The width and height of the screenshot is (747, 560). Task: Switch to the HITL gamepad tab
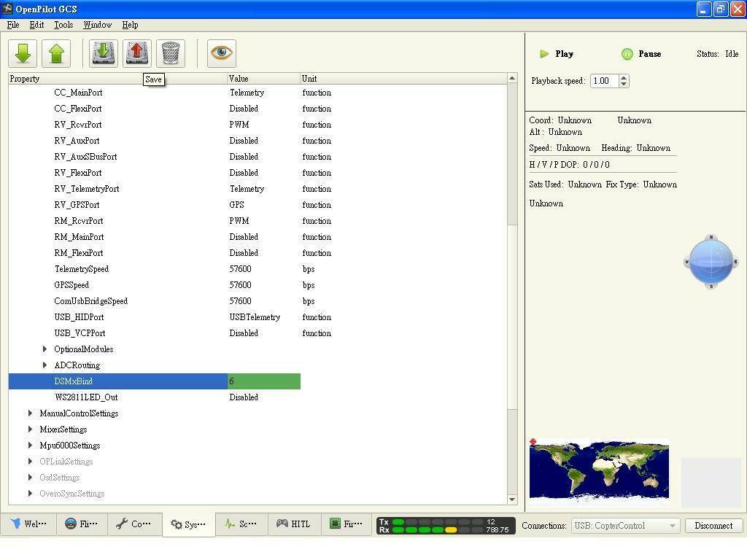295,524
